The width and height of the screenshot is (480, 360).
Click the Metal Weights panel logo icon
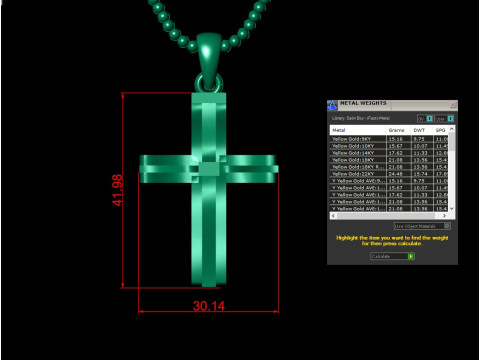click(x=332, y=105)
